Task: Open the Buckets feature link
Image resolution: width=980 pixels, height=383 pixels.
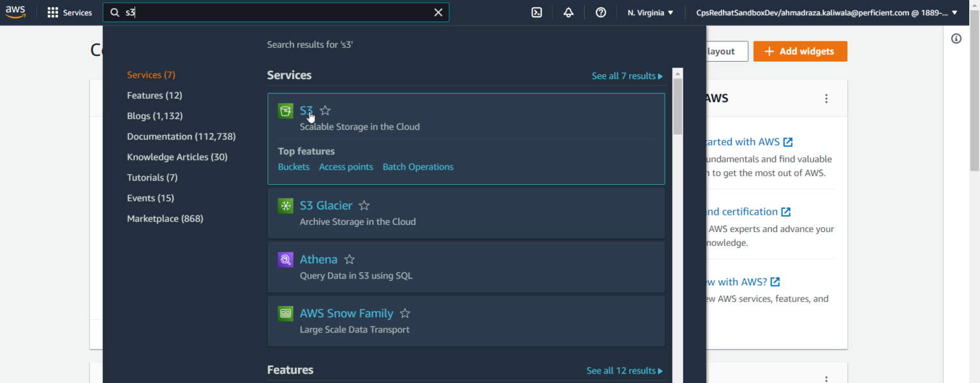Action: pos(293,166)
